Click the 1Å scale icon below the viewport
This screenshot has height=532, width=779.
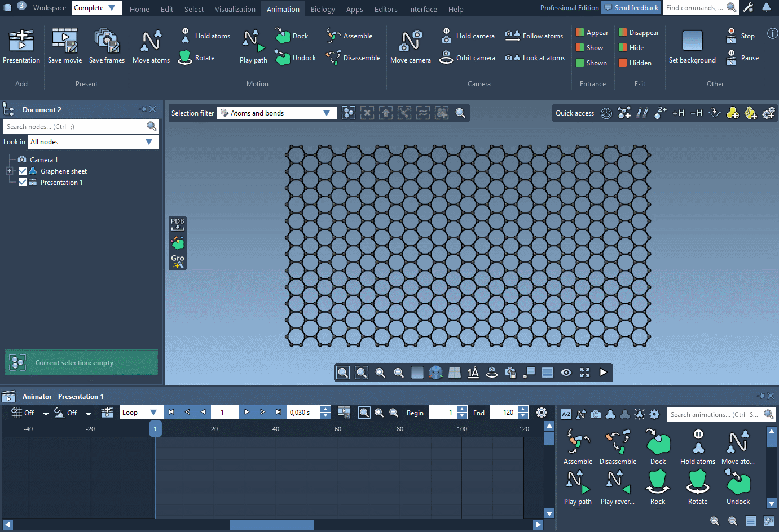pyautogui.click(x=473, y=373)
